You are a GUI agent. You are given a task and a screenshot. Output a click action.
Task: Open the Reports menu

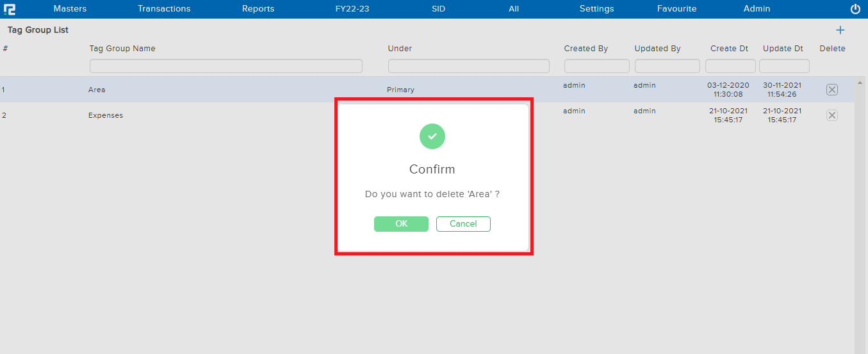pyautogui.click(x=258, y=9)
